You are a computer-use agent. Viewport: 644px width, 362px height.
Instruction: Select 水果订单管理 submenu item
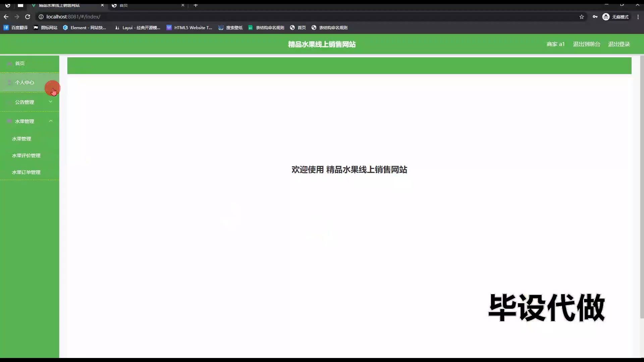26,172
